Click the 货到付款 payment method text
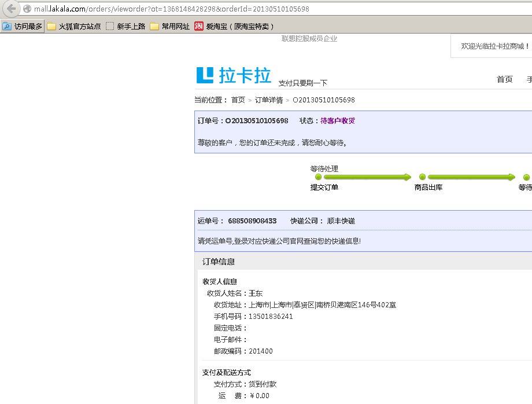 coord(263,384)
